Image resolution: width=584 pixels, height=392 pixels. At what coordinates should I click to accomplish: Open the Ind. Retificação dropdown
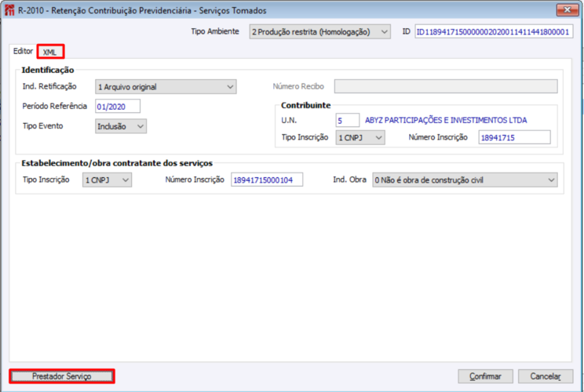click(x=166, y=87)
